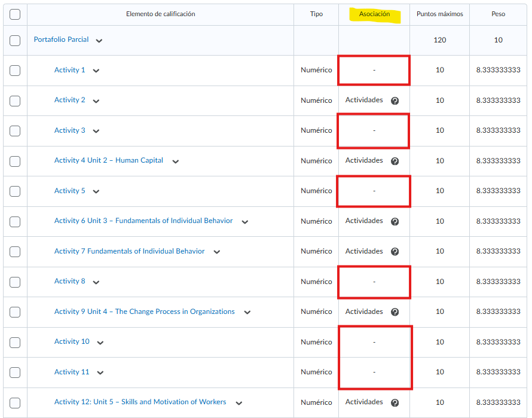
Task: Click help icon beside Activity 2 Actividades
Action: pyautogui.click(x=395, y=101)
